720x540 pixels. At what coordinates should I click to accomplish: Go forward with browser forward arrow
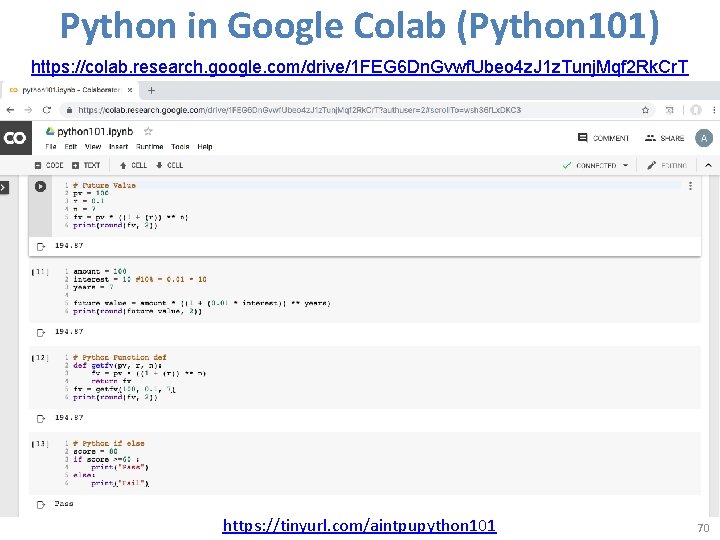(x=28, y=110)
